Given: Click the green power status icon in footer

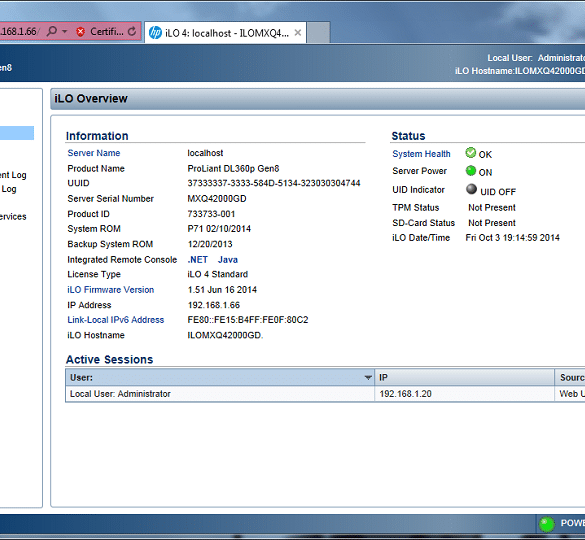Looking at the screenshot, I should pyautogui.click(x=547, y=524).
